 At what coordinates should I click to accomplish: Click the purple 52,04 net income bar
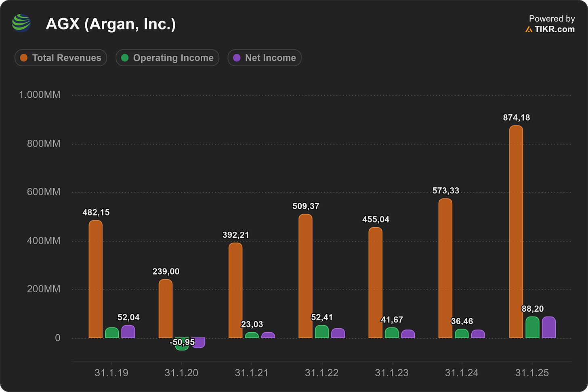pyautogui.click(x=128, y=331)
